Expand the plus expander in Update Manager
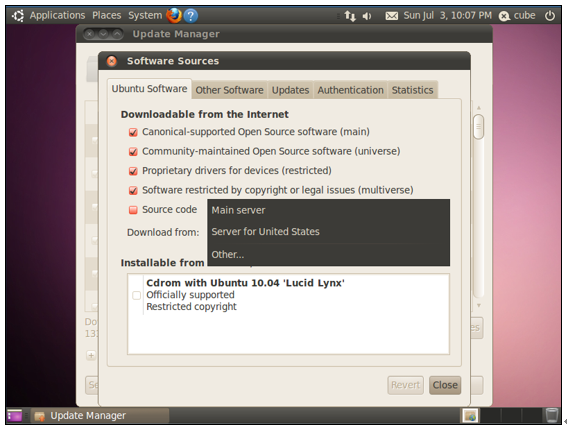This screenshot has height=429, width=567. 91,356
